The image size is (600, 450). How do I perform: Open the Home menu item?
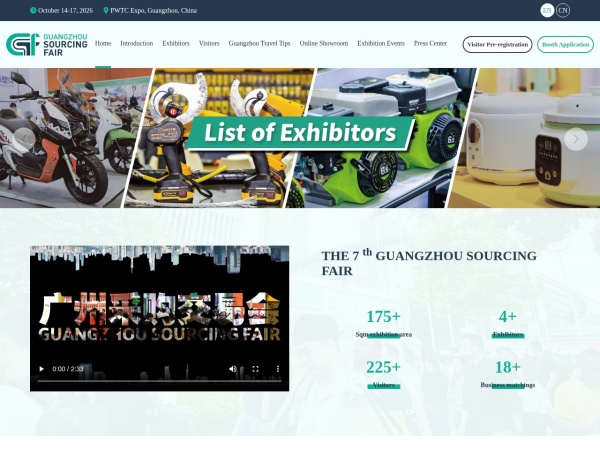pyautogui.click(x=103, y=44)
